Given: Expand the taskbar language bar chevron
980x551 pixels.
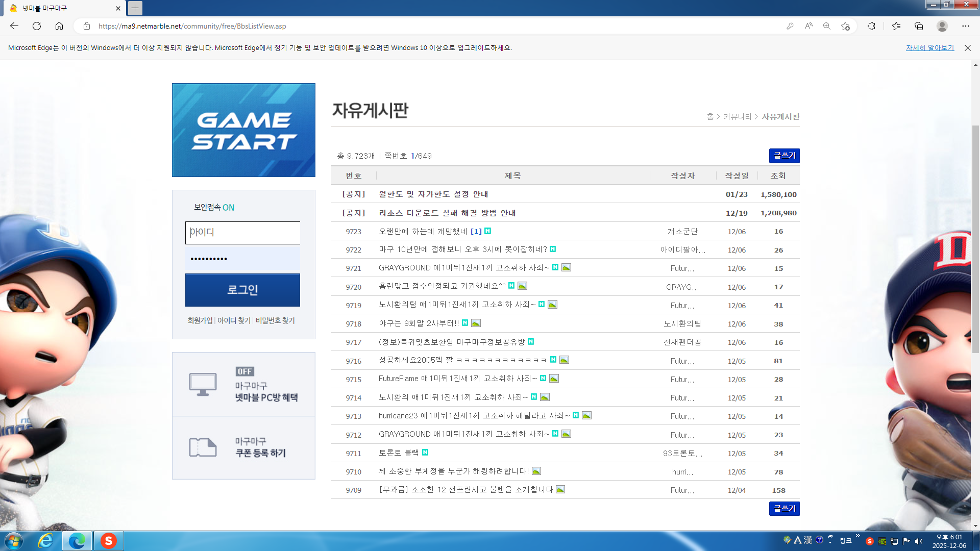Looking at the screenshot, I should tap(857, 536).
